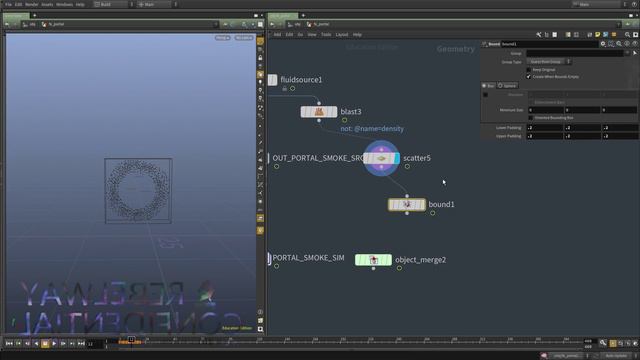
Task: Open the network editor Tools menu
Action: pos(326,35)
